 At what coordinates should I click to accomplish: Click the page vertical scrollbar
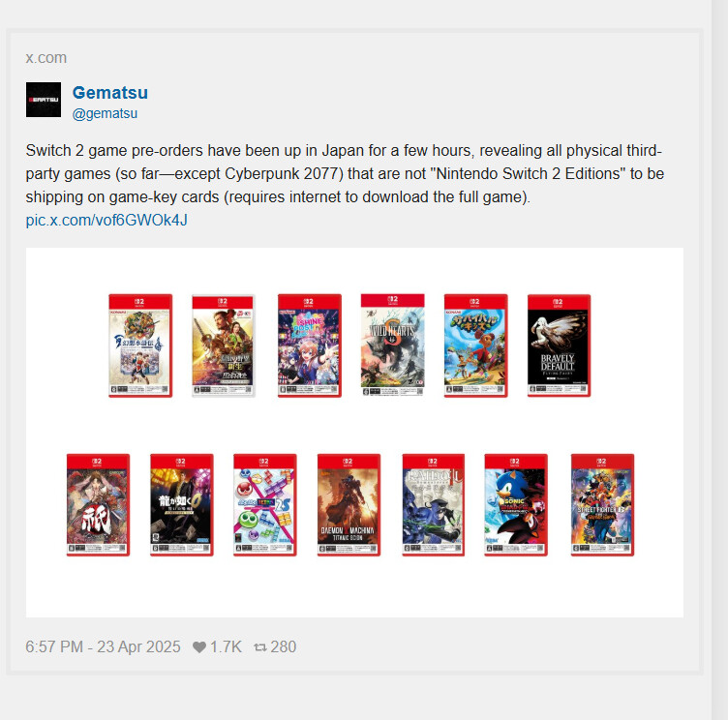(x=719, y=360)
